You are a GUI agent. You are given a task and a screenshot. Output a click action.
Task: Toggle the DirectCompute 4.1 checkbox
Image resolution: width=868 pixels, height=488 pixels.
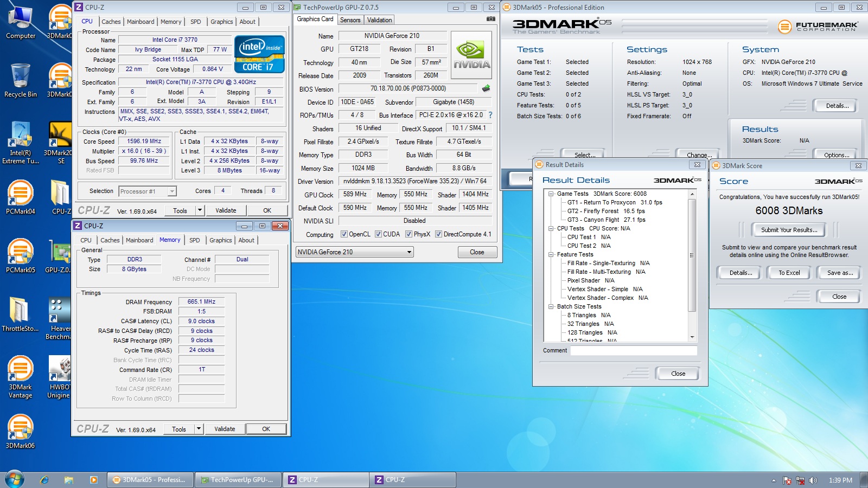[x=438, y=234]
